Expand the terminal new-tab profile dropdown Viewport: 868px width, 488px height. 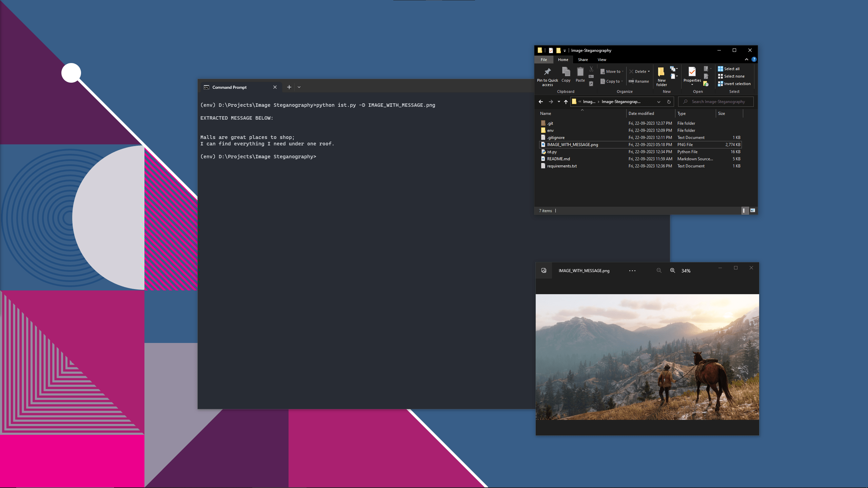(299, 87)
